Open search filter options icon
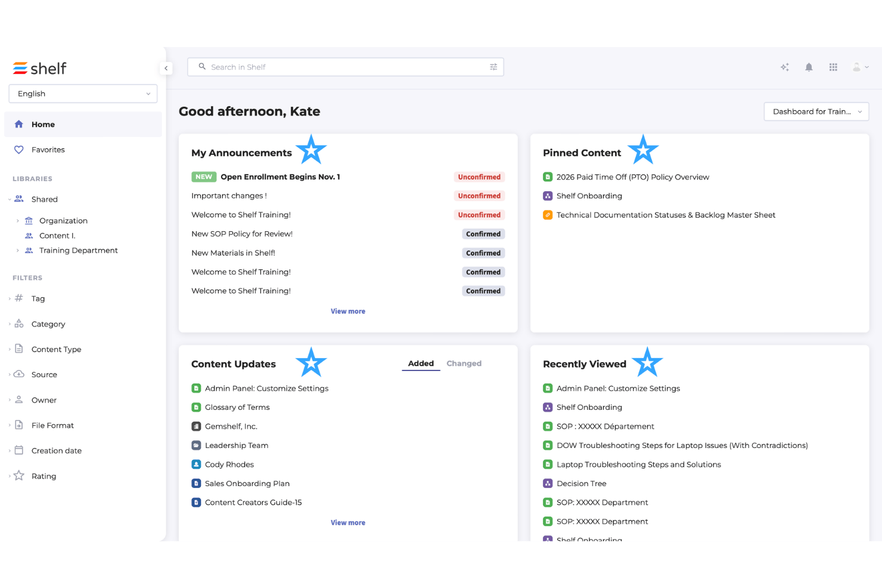This screenshot has width=882, height=588. coord(493,67)
